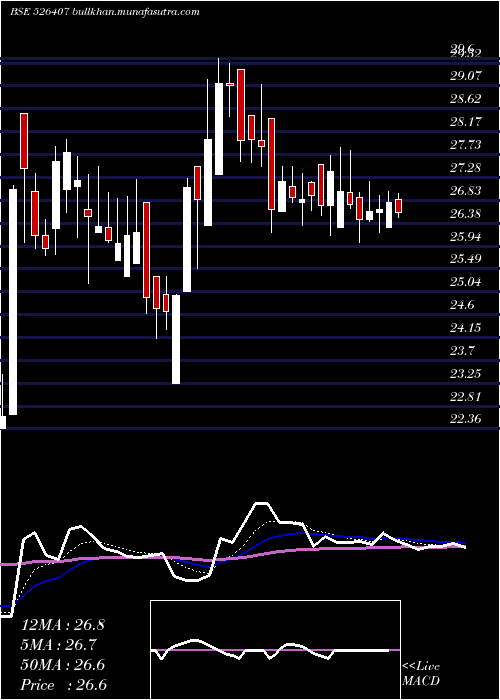Select the 24.15 price axis label
This screenshot has height=700, width=500.
[x=466, y=328]
